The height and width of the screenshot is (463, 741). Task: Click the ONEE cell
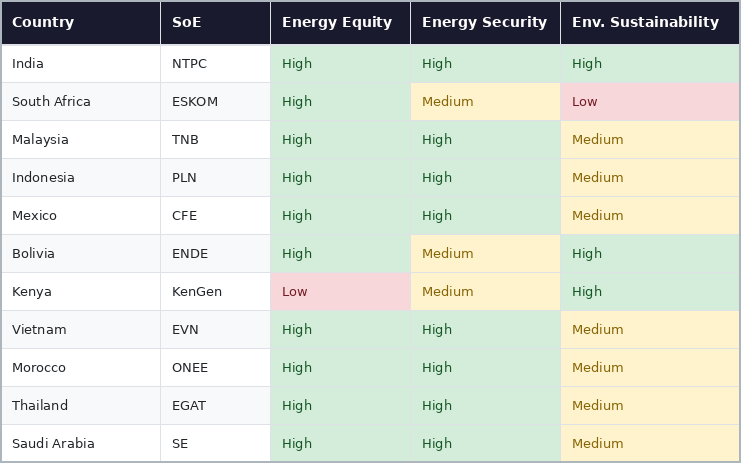pyautogui.click(x=215, y=368)
